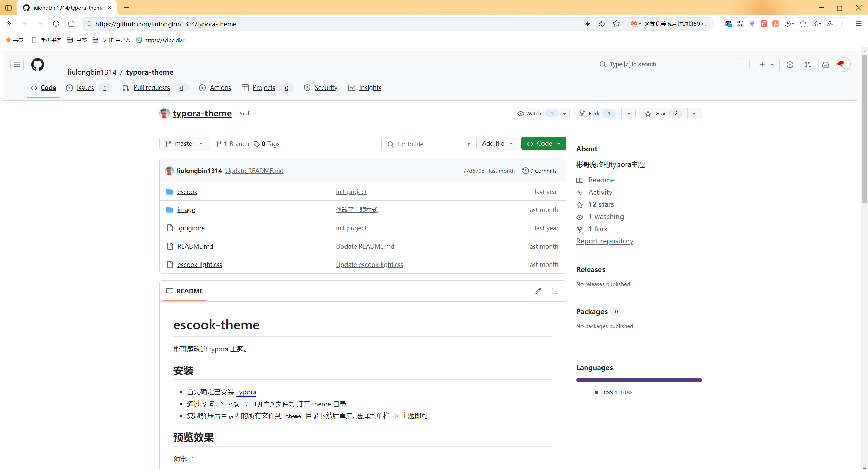Click the browser home icon
Screen dimensions: 868x469
click(x=71, y=24)
